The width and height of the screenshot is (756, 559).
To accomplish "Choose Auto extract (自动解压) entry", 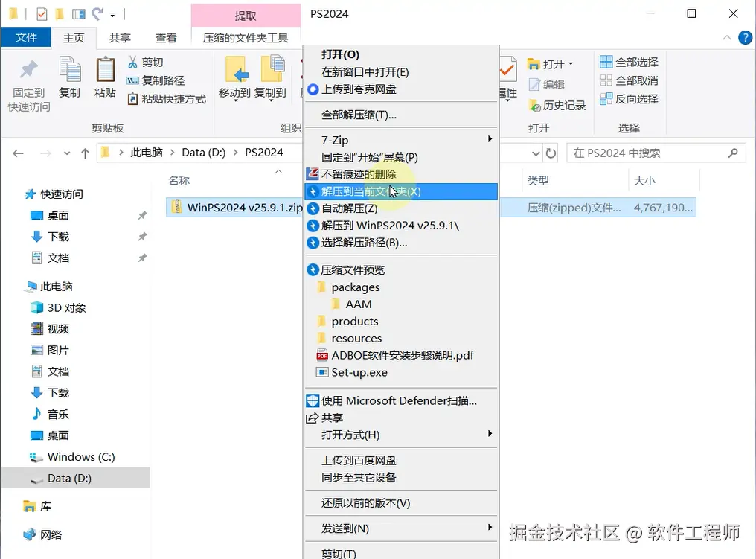I will tap(401, 208).
